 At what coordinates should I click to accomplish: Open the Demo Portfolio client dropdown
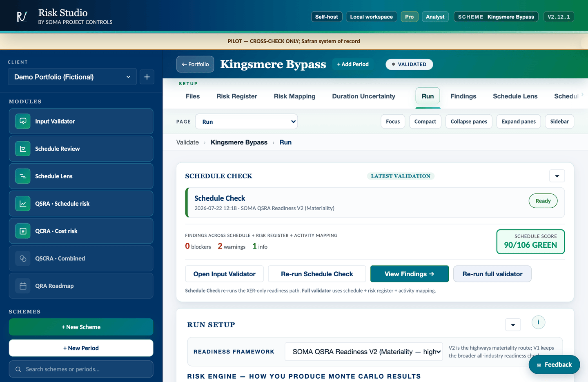point(72,77)
